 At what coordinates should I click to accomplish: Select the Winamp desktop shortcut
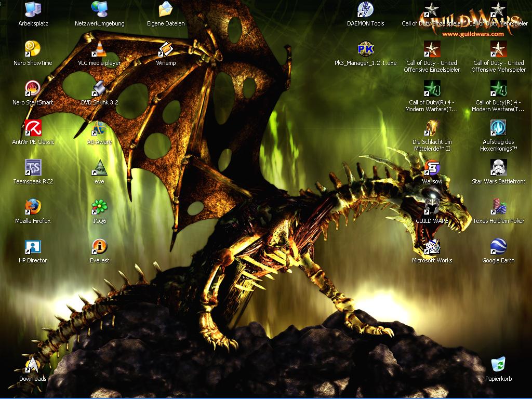166,49
